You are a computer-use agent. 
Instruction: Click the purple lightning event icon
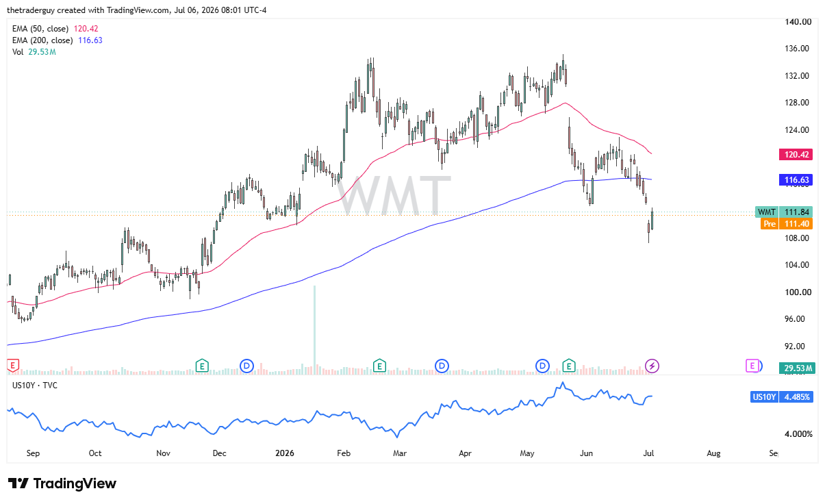click(652, 366)
